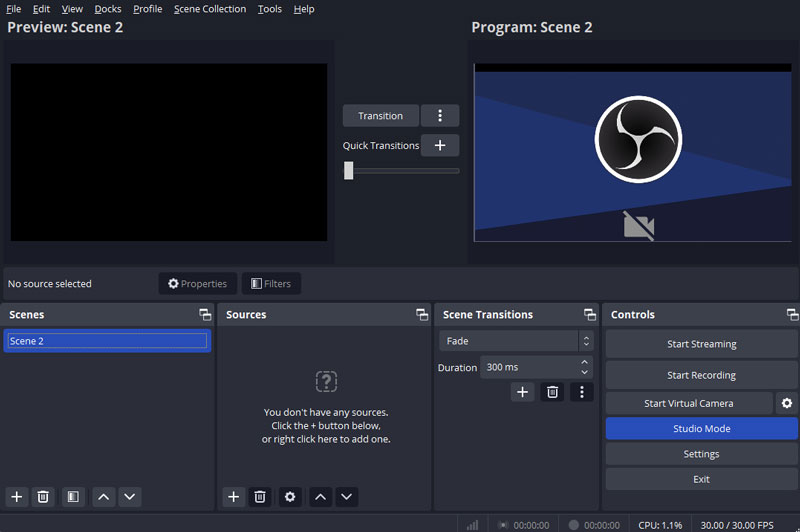Click the Duration 300 ms field
The height and width of the screenshot is (532, 800).
coord(529,367)
